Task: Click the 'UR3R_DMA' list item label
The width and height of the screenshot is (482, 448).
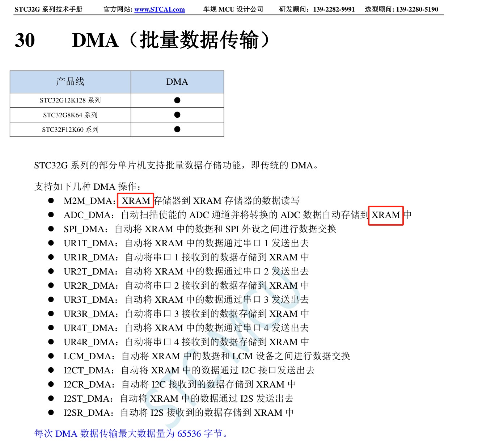Action: point(89,314)
